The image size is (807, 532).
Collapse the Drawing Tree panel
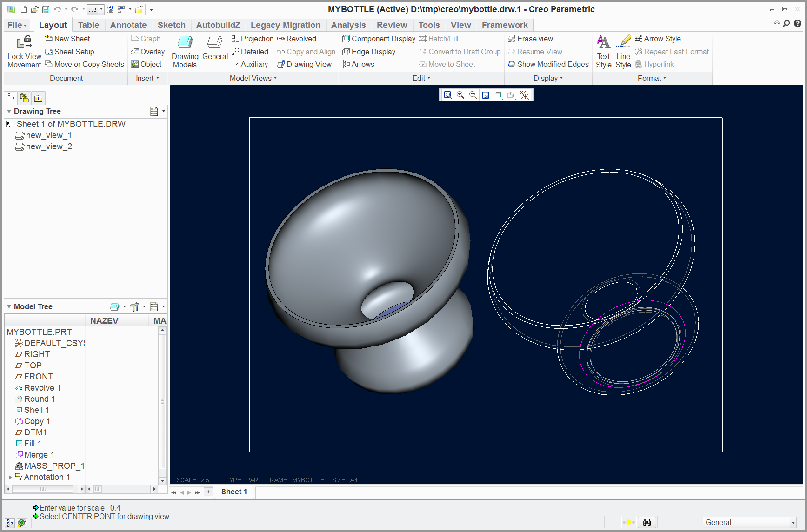(x=9, y=111)
